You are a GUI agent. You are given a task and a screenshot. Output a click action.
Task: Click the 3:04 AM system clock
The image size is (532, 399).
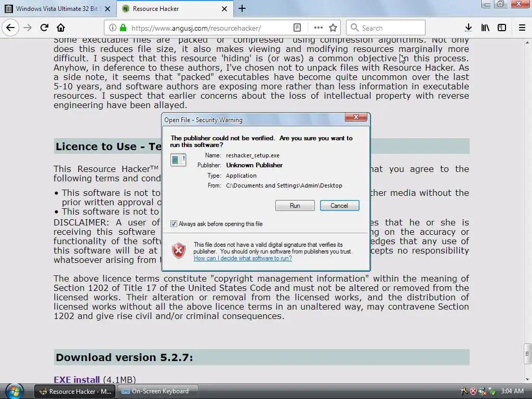coord(512,391)
